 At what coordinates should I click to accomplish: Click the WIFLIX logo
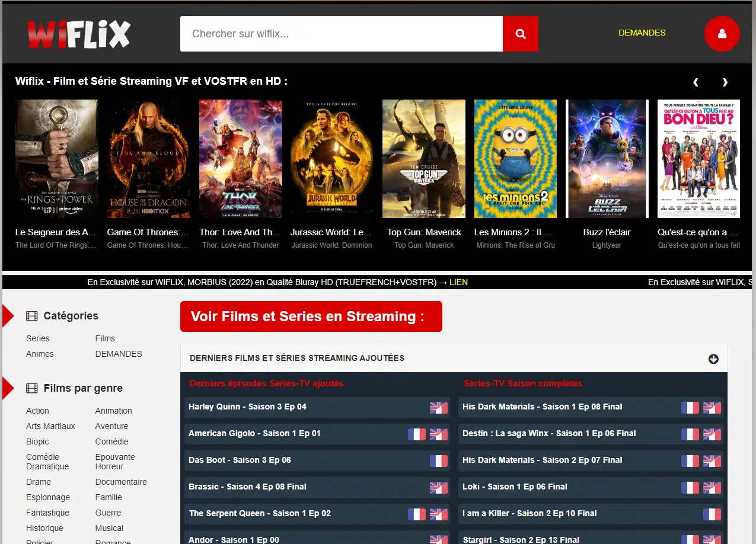(x=78, y=34)
